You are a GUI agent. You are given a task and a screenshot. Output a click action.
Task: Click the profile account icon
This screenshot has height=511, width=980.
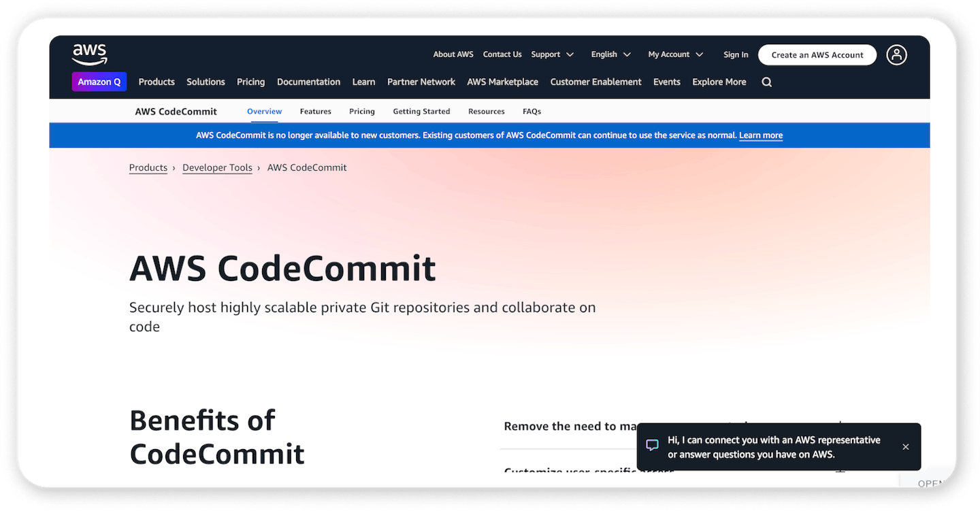(896, 54)
